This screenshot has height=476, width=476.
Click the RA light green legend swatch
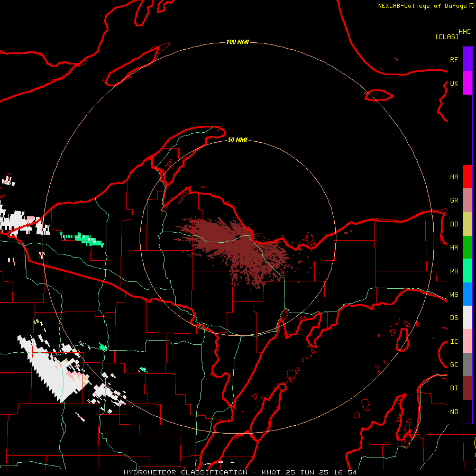pyautogui.click(x=467, y=271)
